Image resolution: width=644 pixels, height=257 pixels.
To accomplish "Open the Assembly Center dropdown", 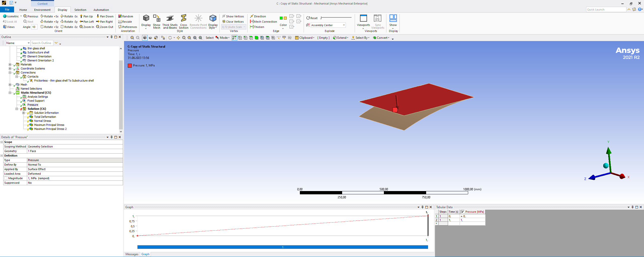I will (344, 25).
